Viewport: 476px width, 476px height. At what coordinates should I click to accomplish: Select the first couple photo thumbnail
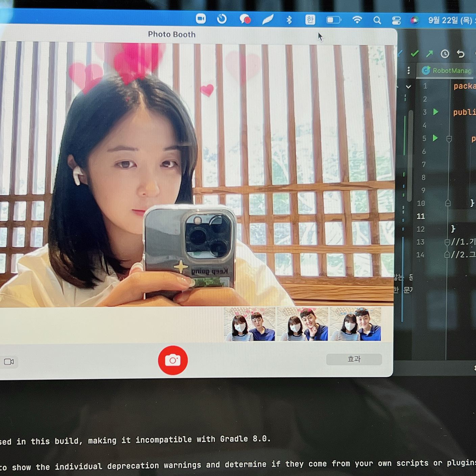tap(249, 324)
